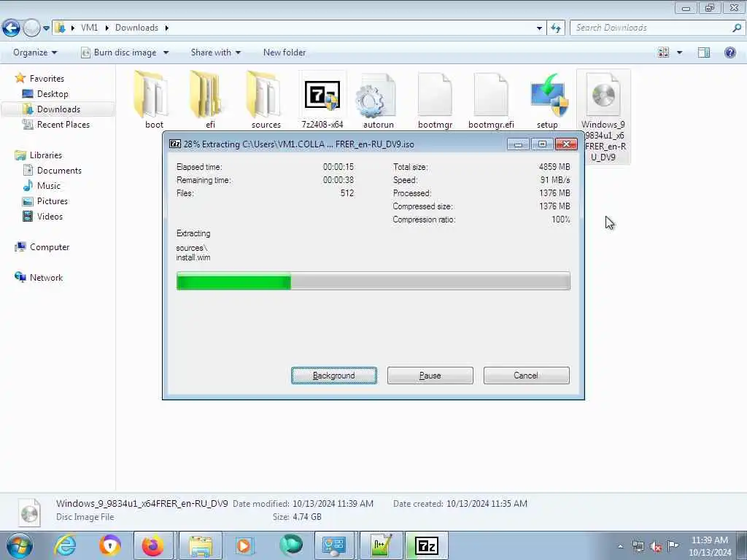Screen dimensions: 747x560
Task: Open Firefox from the taskbar
Action: 152,545
